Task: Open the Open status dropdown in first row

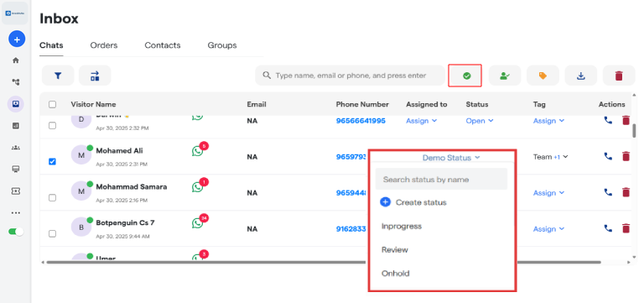Action: tap(480, 121)
